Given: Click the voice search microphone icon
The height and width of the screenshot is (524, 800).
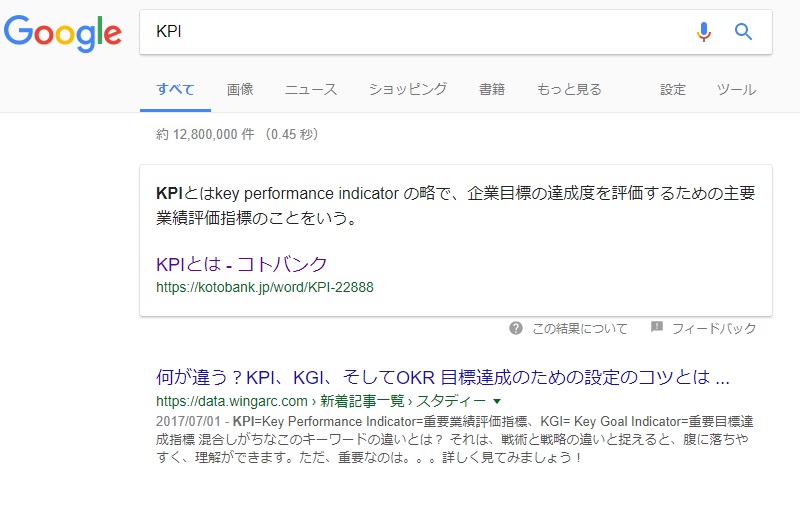Looking at the screenshot, I should tap(704, 32).
